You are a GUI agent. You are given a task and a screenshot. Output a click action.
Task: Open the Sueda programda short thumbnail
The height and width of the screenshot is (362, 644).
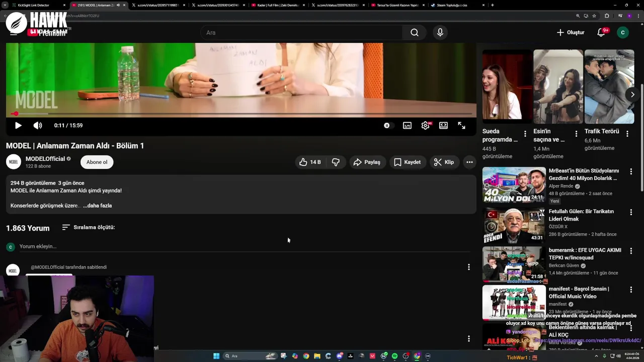(x=507, y=86)
